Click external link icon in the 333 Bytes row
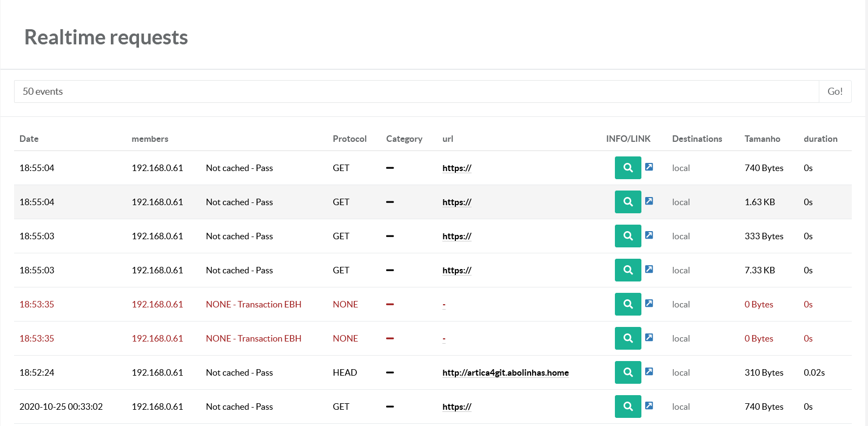Viewport: 868px width, 426px height. point(649,235)
